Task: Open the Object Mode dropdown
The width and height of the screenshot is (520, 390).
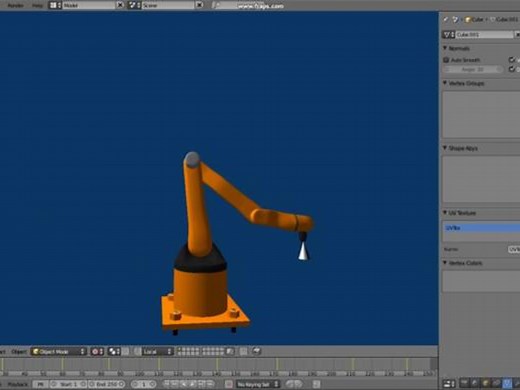Action: click(x=59, y=352)
